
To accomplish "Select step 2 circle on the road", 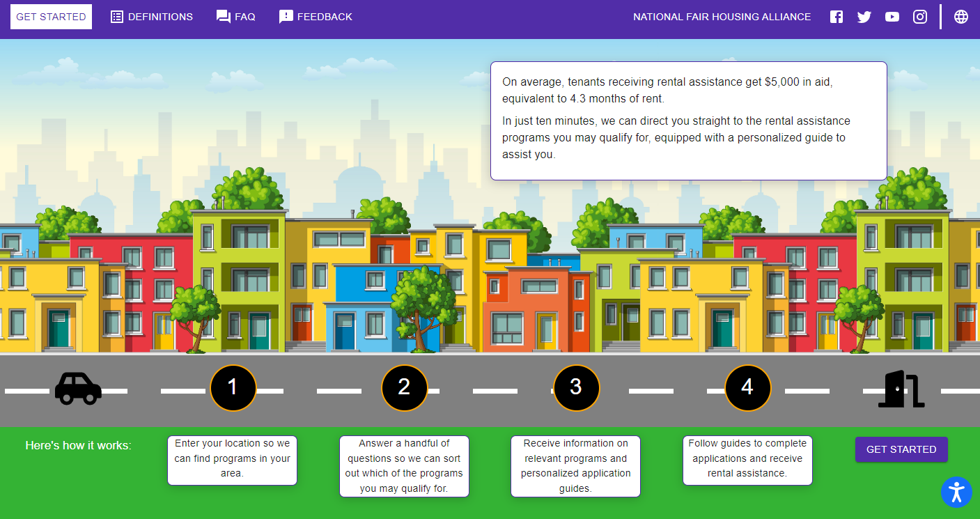I will point(405,388).
